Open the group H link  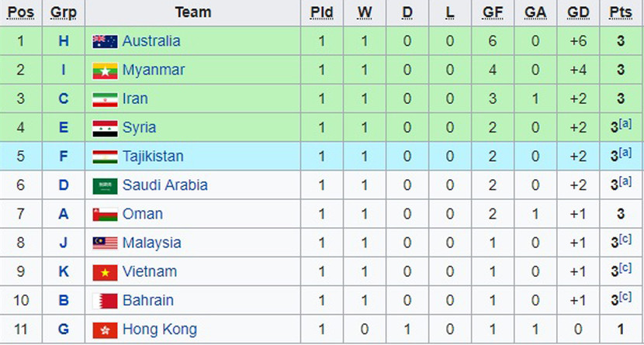tap(64, 41)
